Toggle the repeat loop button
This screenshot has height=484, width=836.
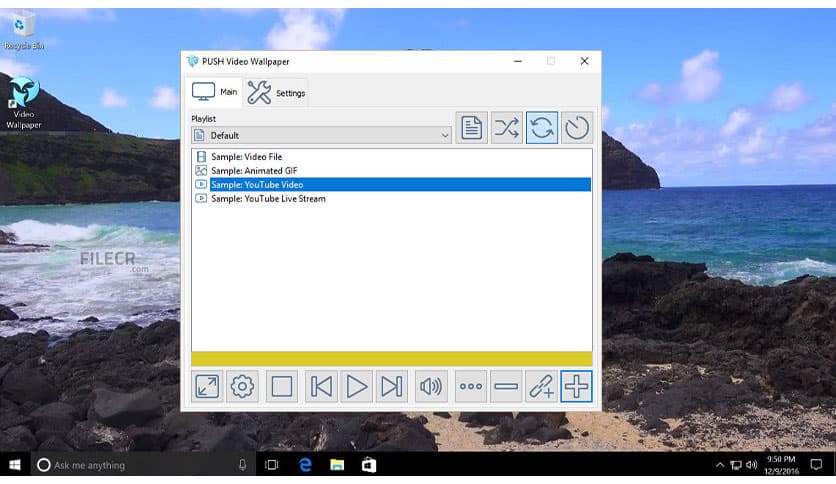(542, 127)
